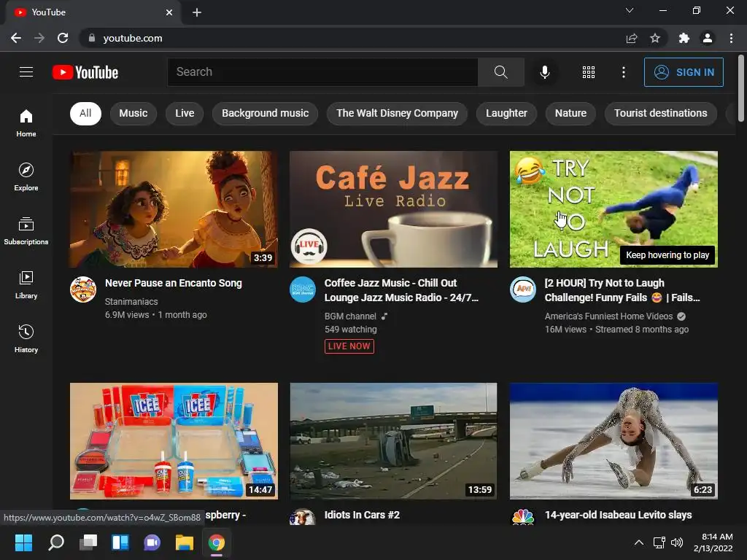This screenshot has width=747, height=560.
Task: Select the All filter chip
Action: (85, 113)
